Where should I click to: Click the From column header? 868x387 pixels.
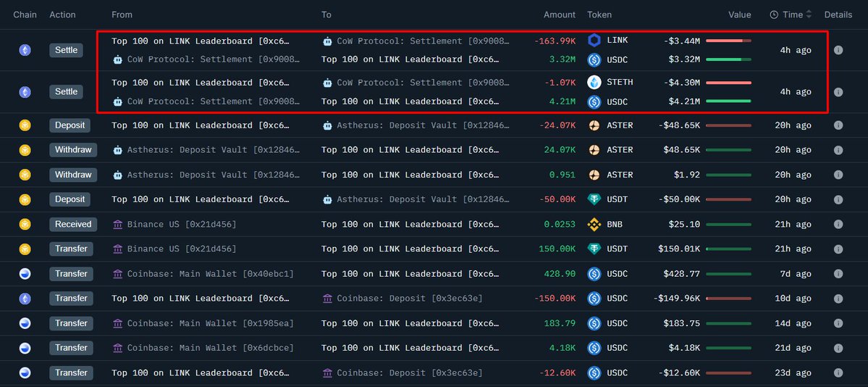(x=122, y=14)
